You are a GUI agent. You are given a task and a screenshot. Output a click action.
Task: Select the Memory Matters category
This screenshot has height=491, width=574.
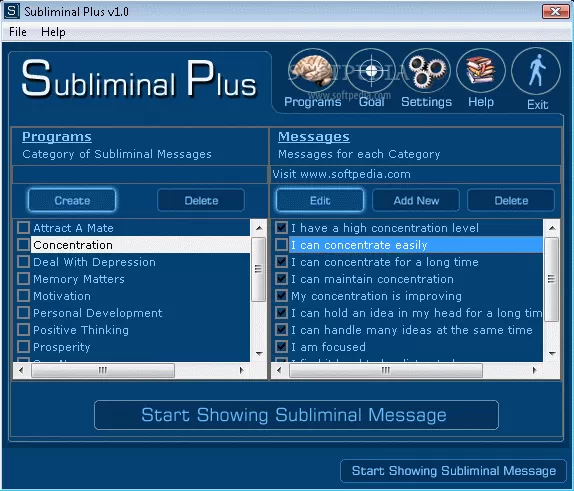pos(79,279)
